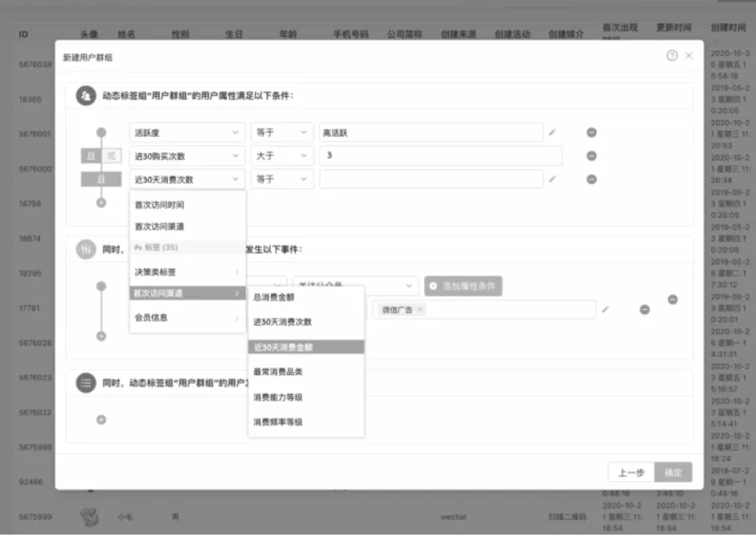Open the 大于 operator dropdown
Image resolution: width=756 pixels, height=537 pixels.
[x=281, y=156]
